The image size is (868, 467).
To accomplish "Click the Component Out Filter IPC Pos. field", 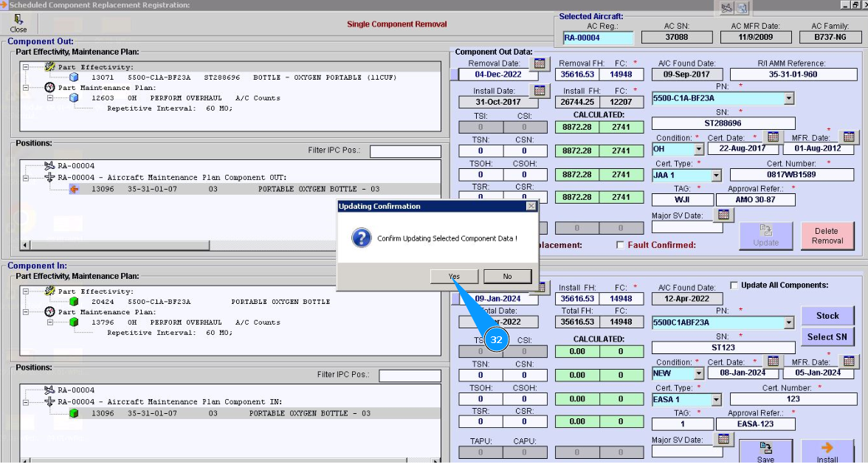I will (x=404, y=151).
